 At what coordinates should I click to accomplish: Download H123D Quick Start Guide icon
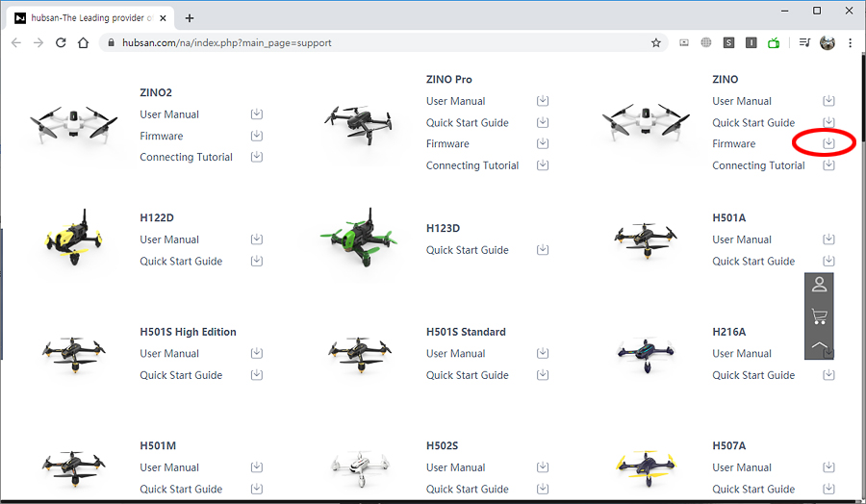[543, 250]
